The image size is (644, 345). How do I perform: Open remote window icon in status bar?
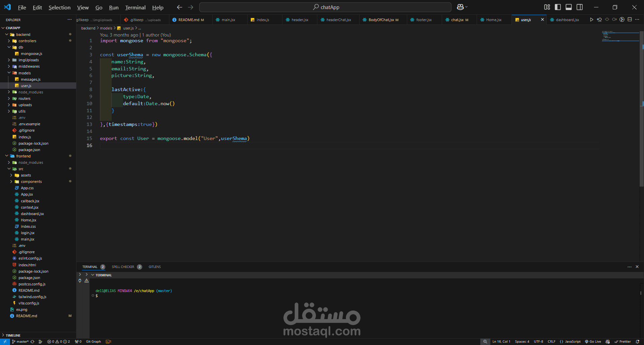5,342
